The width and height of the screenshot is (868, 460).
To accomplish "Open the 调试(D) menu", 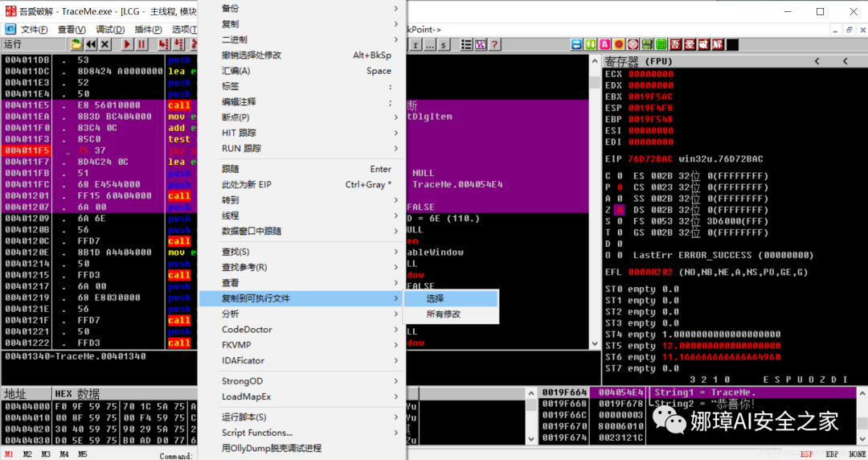I will pos(110,30).
